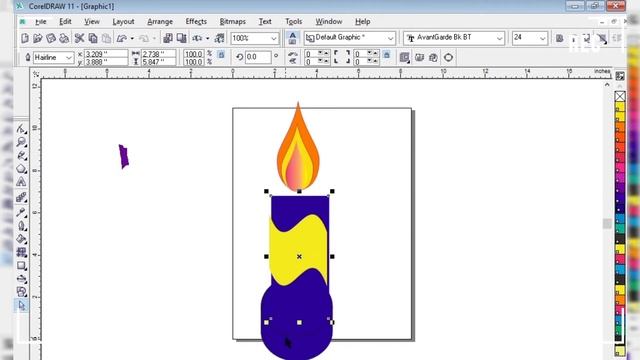Open the 100% zoom level dropdown
The image size is (640, 360).
pyautogui.click(x=274, y=38)
